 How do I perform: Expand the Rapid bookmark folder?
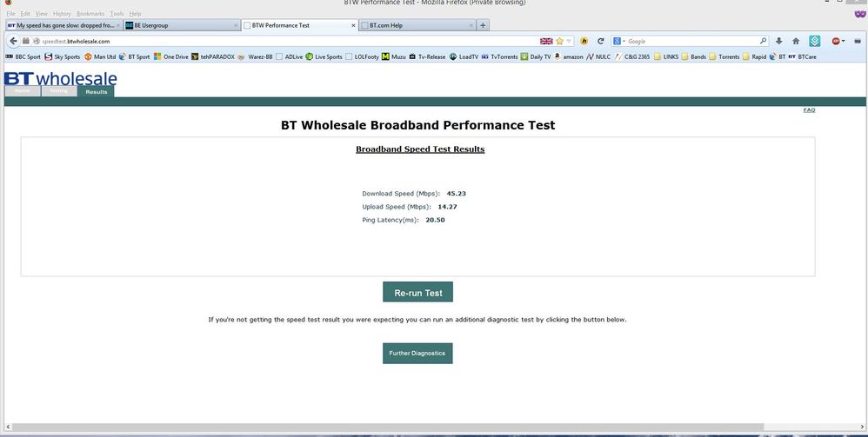[x=755, y=56]
